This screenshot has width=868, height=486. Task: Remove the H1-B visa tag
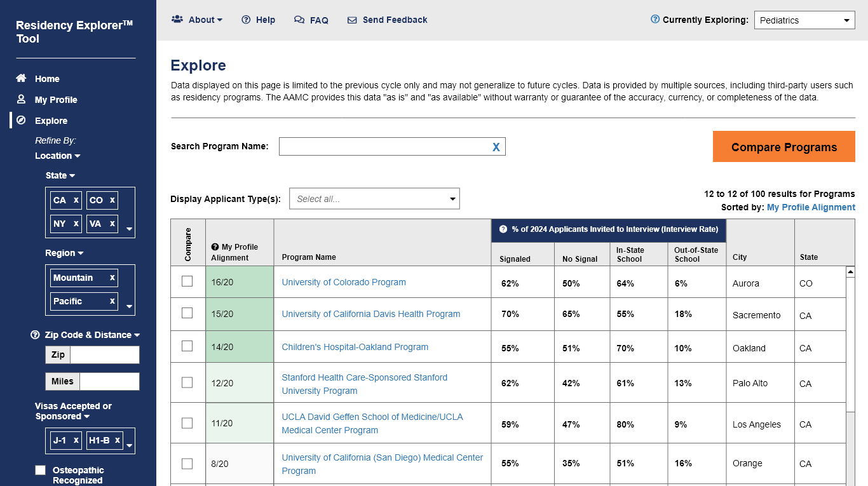[x=118, y=440]
